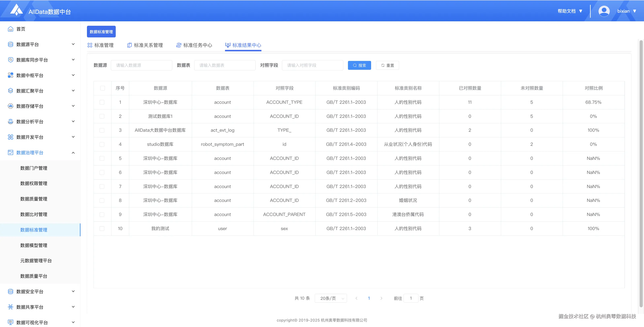Toggle the select-all checkbox in table header

tap(102, 88)
